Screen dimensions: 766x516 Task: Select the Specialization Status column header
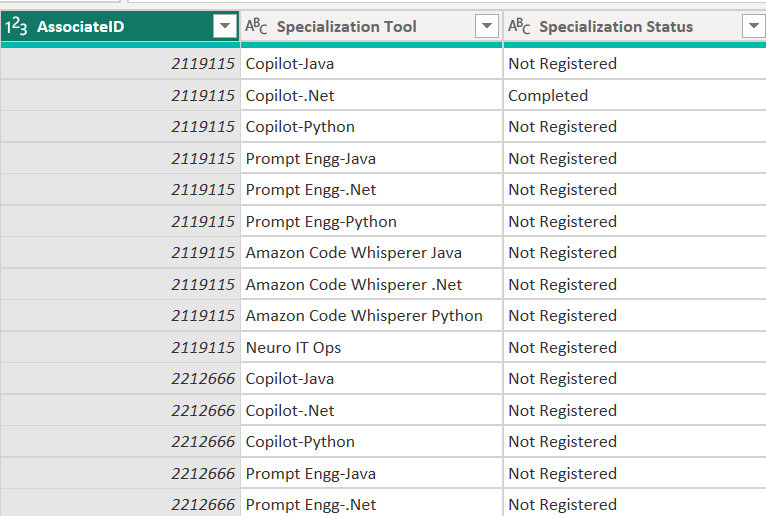pos(635,26)
